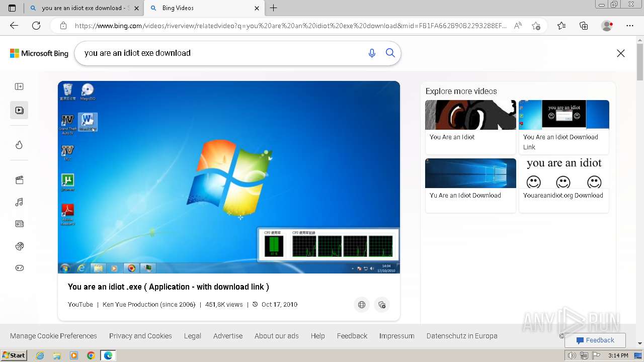Screen dimensions: 644x362
Task: Open Gaming controller icon in sidebar
Action: (x=19, y=268)
